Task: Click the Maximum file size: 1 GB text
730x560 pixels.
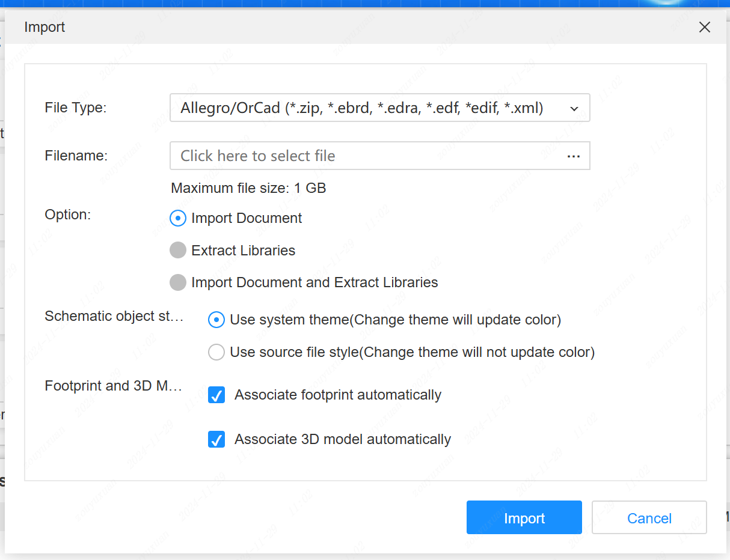Action: click(x=248, y=188)
